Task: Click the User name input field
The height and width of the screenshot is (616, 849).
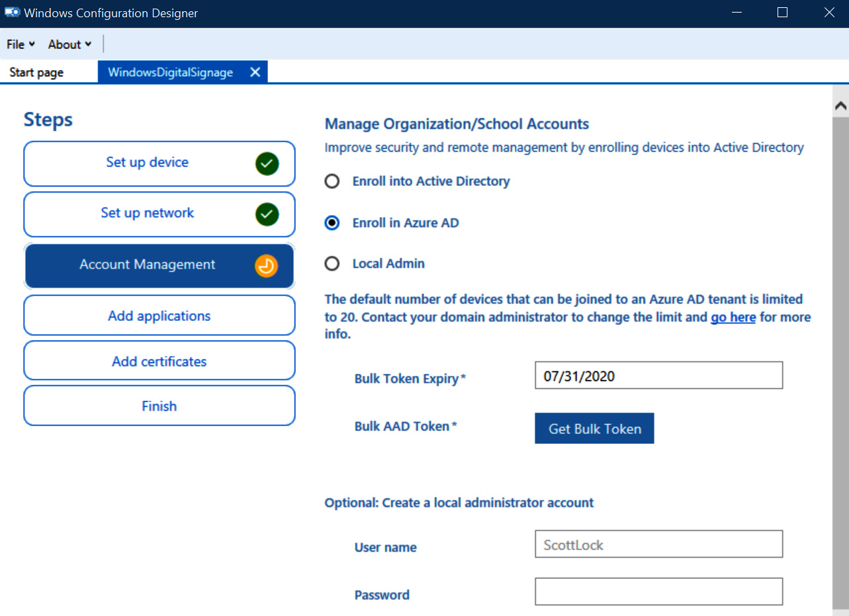Action: [658, 544]
